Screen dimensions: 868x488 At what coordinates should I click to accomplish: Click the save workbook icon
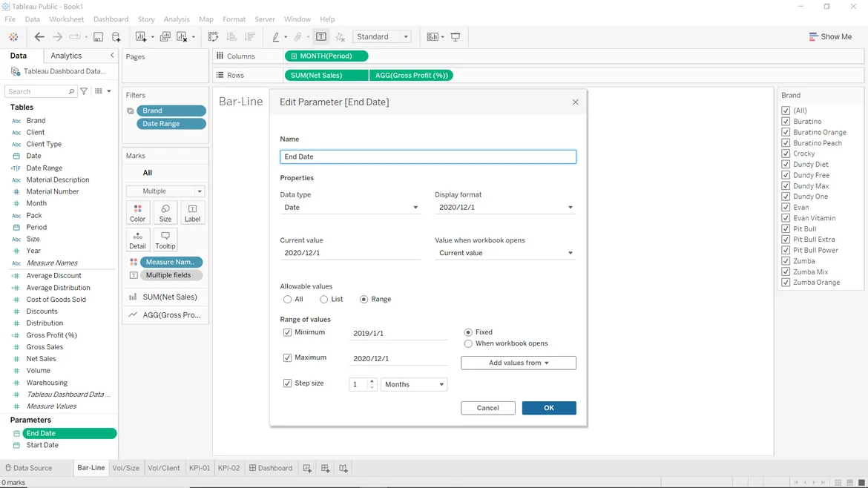[x=98, y=37]
